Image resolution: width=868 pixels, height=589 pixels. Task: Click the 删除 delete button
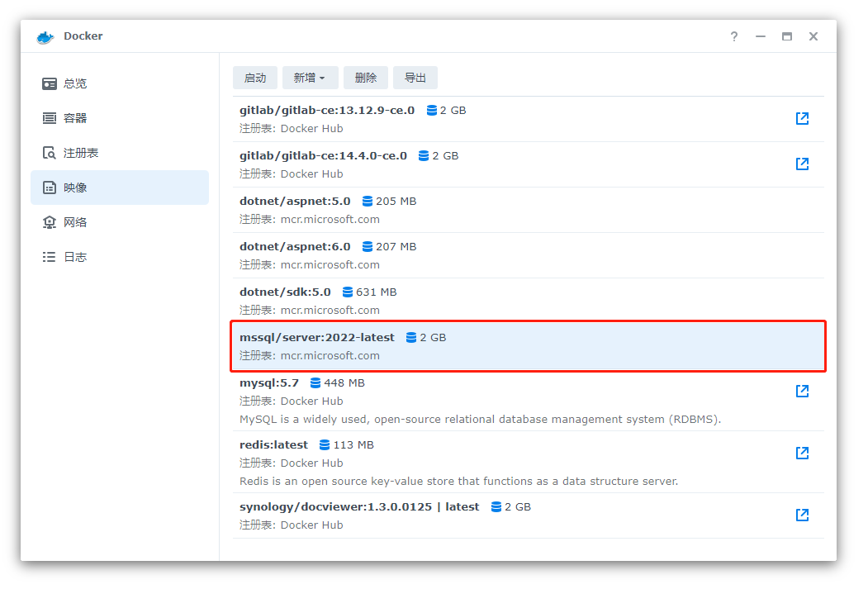click(366, 78)
